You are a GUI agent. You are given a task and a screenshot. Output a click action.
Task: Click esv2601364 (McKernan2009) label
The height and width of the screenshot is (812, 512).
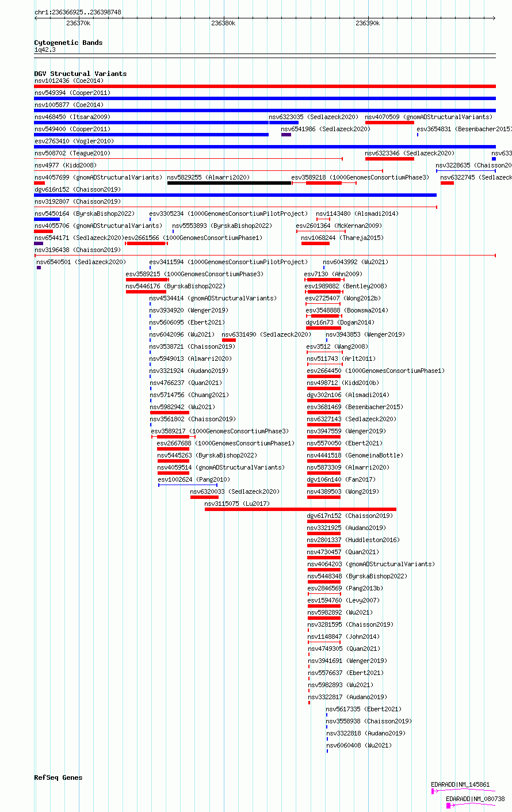(x=338, y=226)
